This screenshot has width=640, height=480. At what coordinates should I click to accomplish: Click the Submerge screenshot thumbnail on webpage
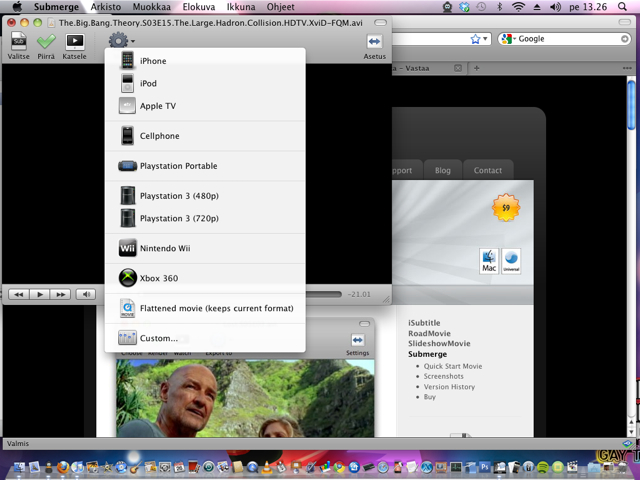click(x=245, y=398)
